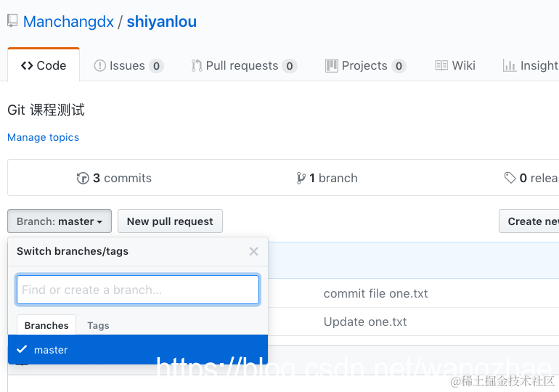559x392 pixels.
Task: Select the Branches tab in popup
Action: pos(46,325)
